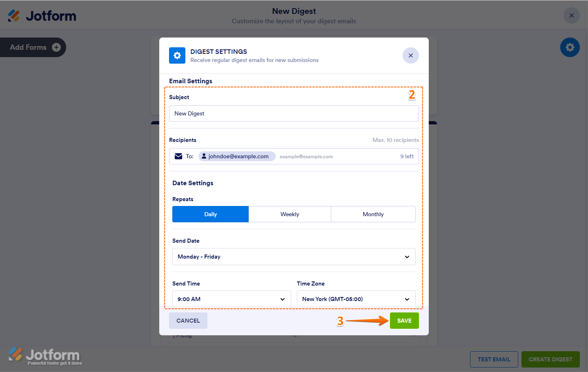Click into the Subject input field
This screenshot has height=372, width=588.
(x=294, y=113)
